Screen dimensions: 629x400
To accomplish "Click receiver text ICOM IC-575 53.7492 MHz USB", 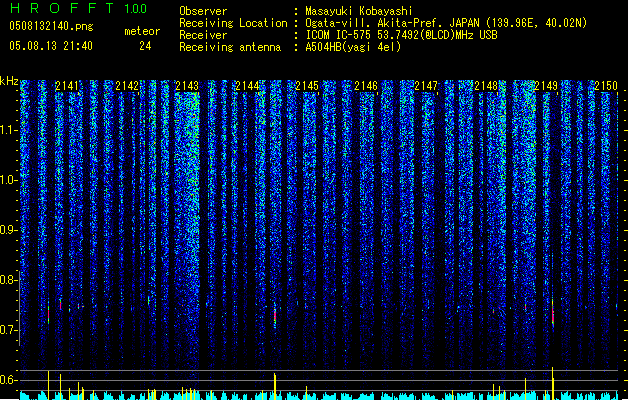I will [x=401, y=35].
